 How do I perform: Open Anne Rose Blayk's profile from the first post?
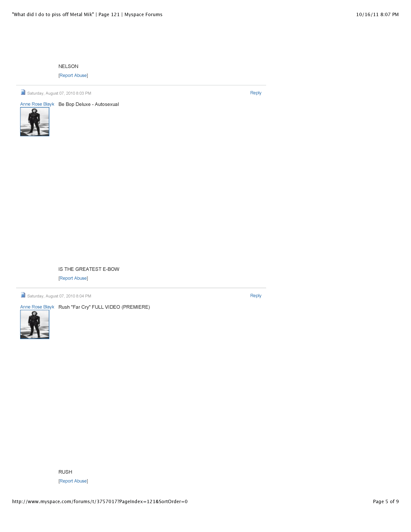pos(37,104)
